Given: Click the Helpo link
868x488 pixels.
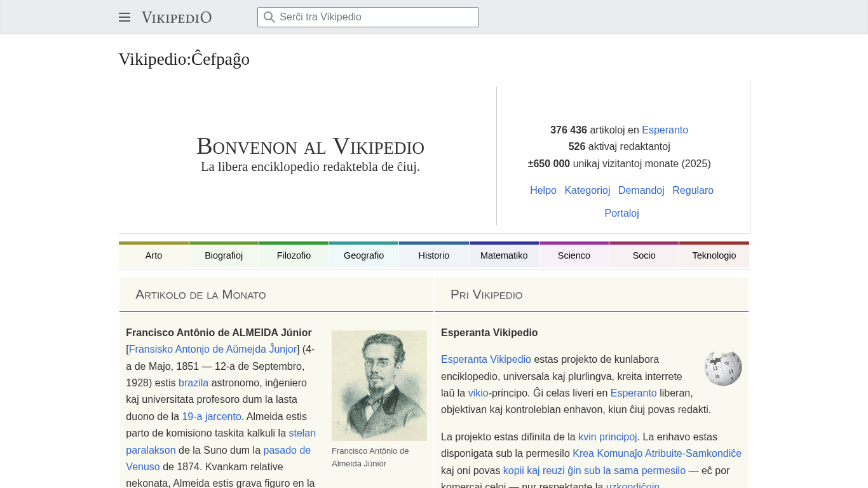Looking at the screenshot, I should (543, 191).
